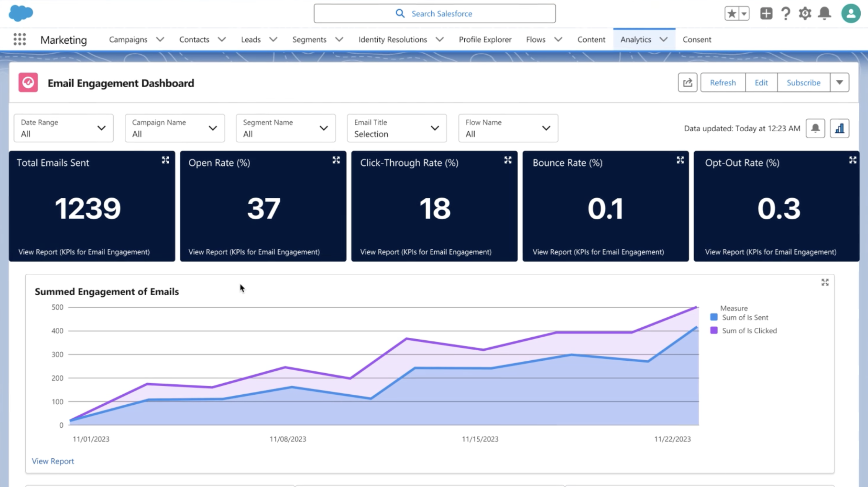Expand the Summed Engagement chart

click(825, 283)
